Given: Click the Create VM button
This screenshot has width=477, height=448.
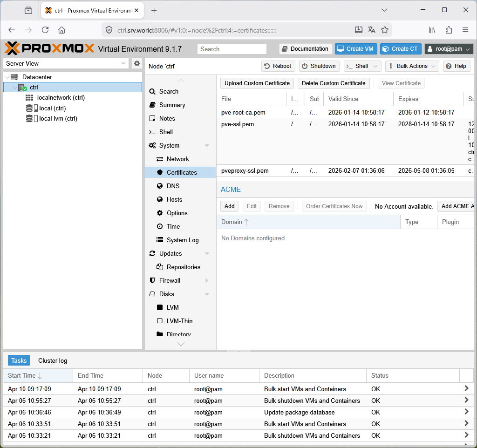Looking at the screenshot, I should tap(355, 49).
